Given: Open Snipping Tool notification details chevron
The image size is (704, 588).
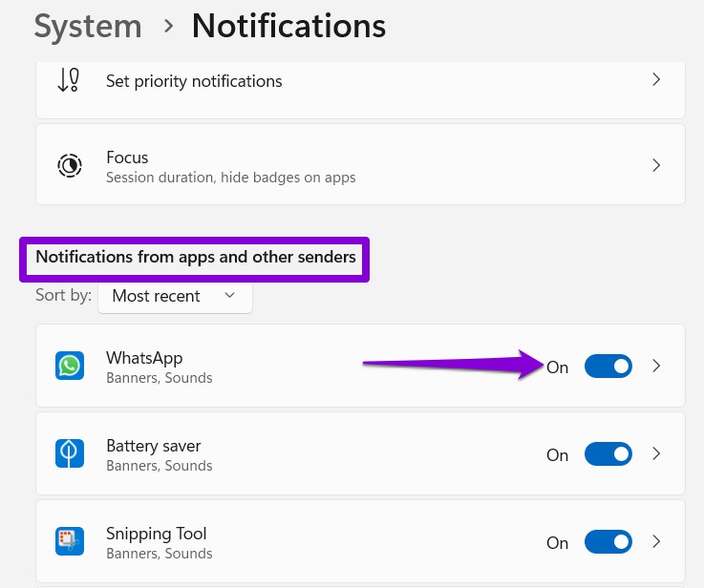Looking at the screenshot, I should (656, 541).
